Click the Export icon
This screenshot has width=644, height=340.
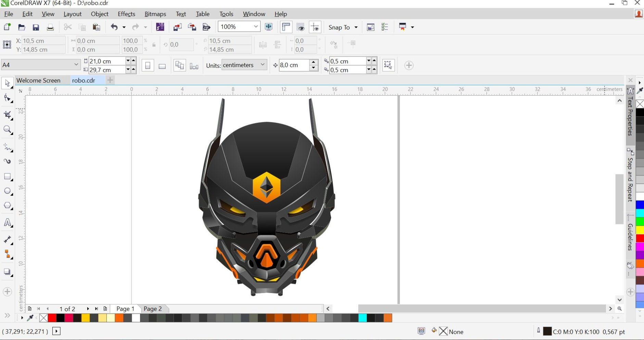point(192,27)
